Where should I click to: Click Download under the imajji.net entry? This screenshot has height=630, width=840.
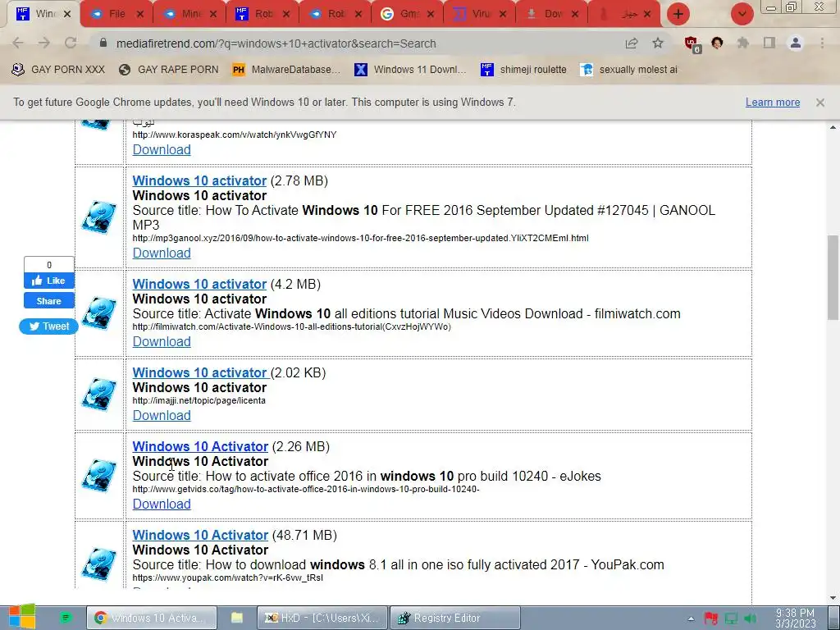pos(162,416)
